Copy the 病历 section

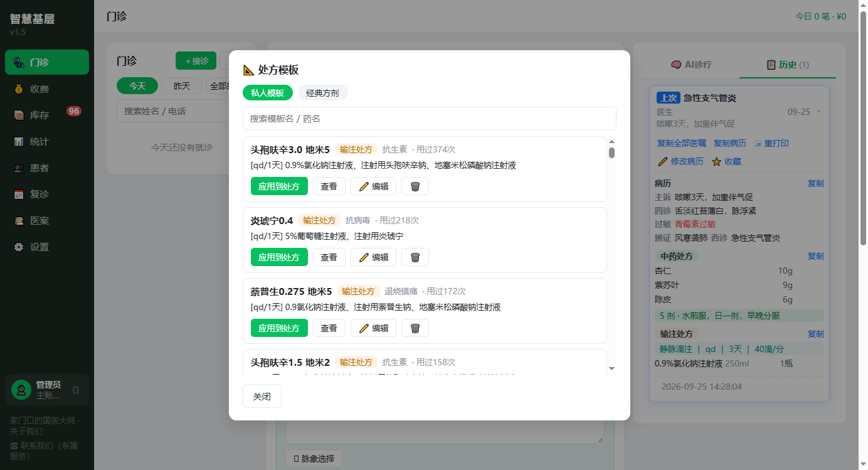815,183
